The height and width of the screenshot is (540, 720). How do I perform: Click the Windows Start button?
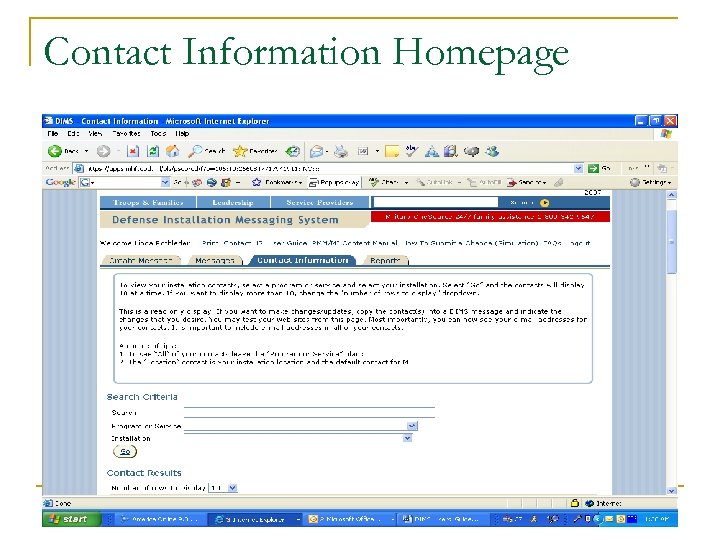click(72, 519)
